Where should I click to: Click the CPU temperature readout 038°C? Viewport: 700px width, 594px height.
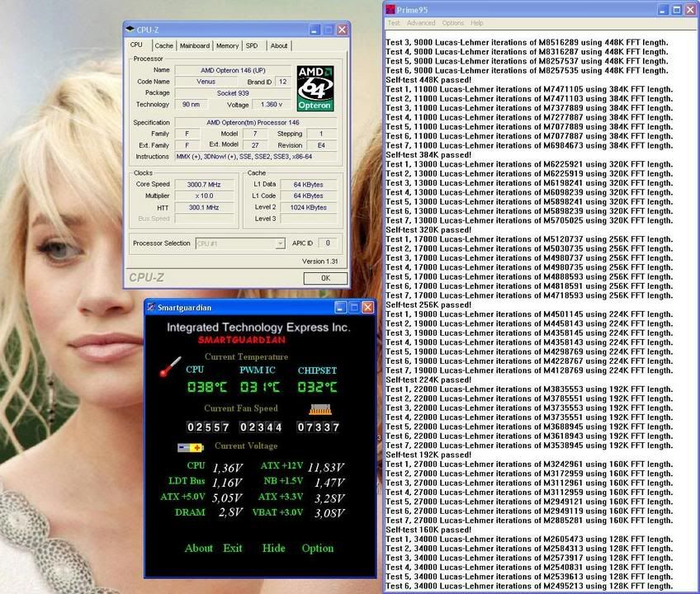(x=207, y=386)
